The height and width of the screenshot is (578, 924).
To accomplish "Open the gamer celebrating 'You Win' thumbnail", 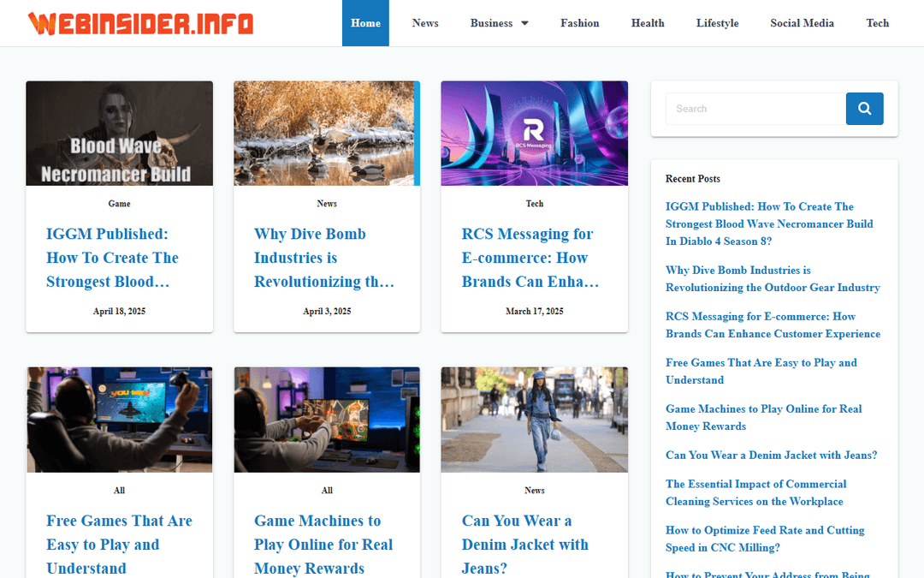I will tap(119, 420).
